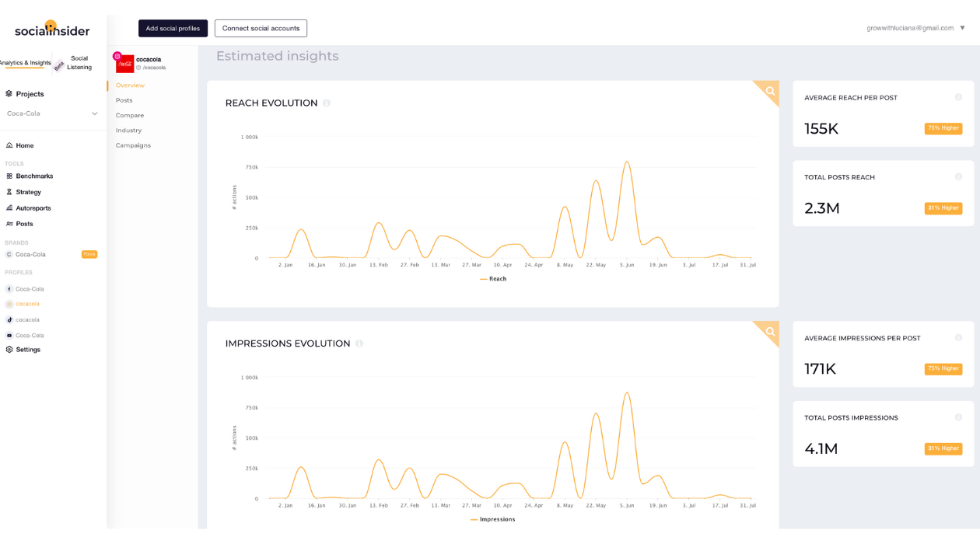980x544 pixels.
Task: Click Estimated insights heading
Action: (x=277, y=56)
